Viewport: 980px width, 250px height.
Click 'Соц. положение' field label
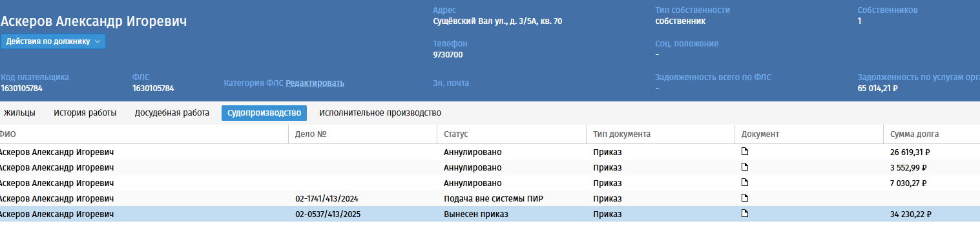tap(687, 44)
